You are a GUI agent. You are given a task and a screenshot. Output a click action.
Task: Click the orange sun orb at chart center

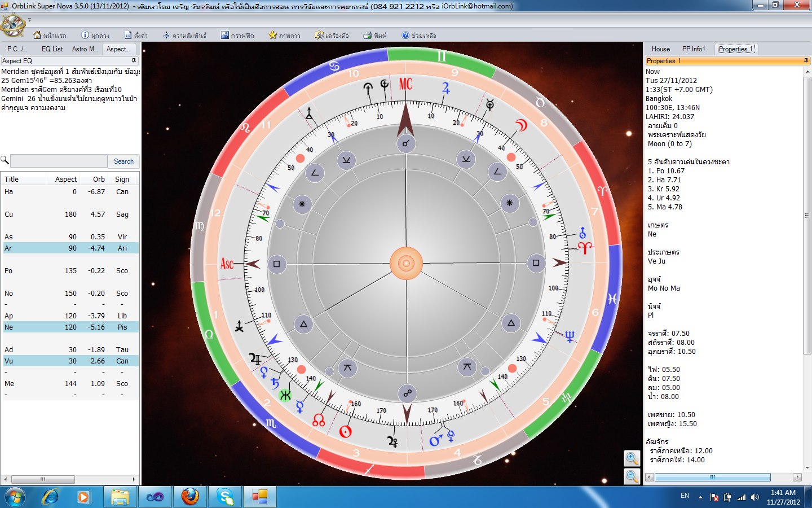[x=406, y=263]
